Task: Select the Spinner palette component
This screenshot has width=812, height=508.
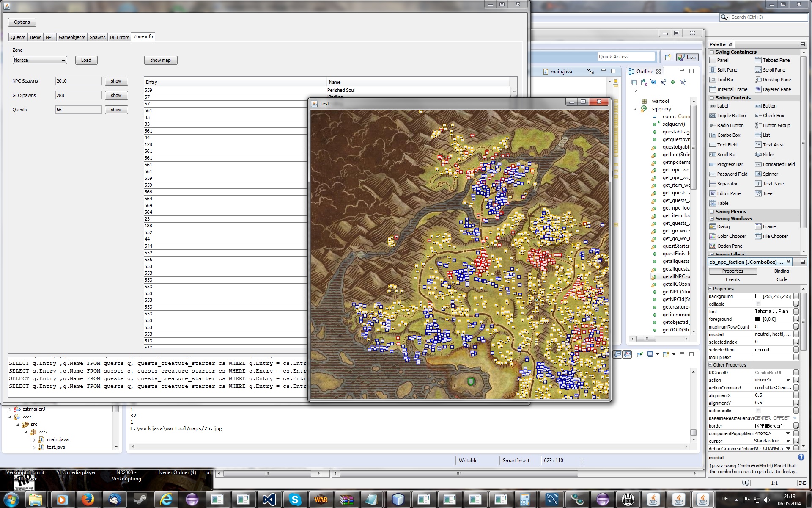Action: (x=767, y=174)
